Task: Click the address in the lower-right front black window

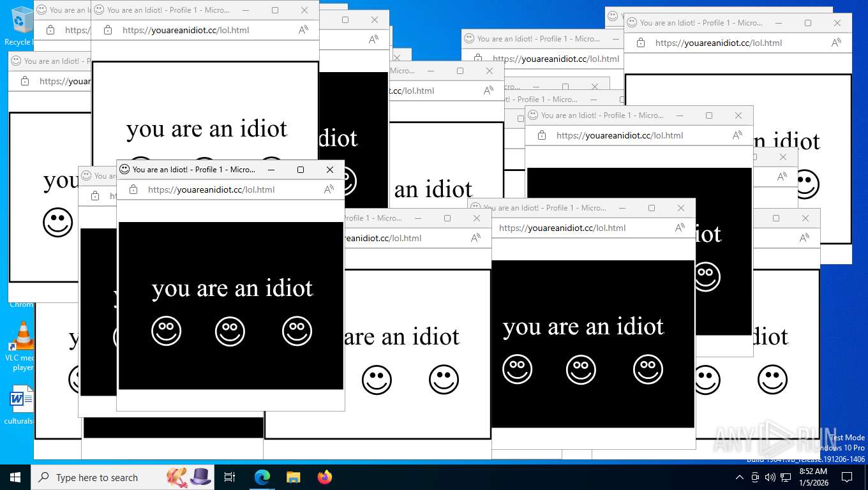Action: click(x=562, y=228)
